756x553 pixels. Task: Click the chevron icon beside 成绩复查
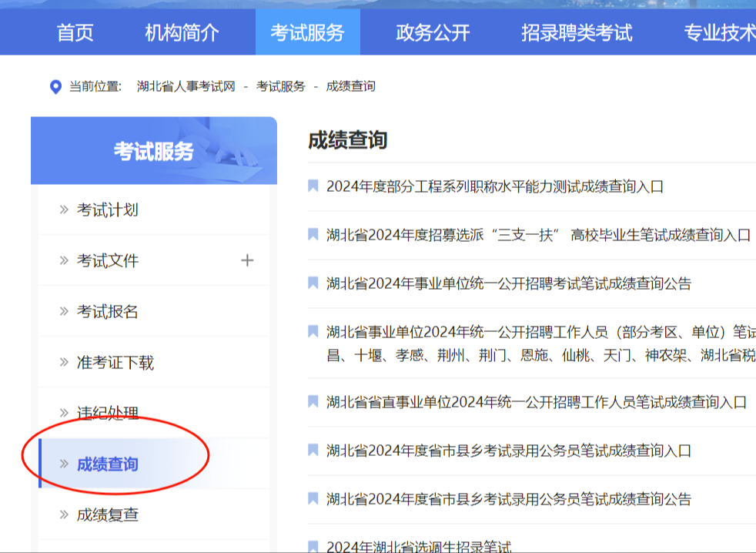click(64, 514)
